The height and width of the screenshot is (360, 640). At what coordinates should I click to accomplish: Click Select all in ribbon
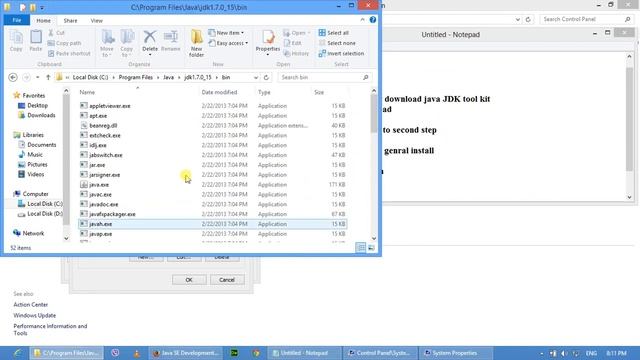333,33
